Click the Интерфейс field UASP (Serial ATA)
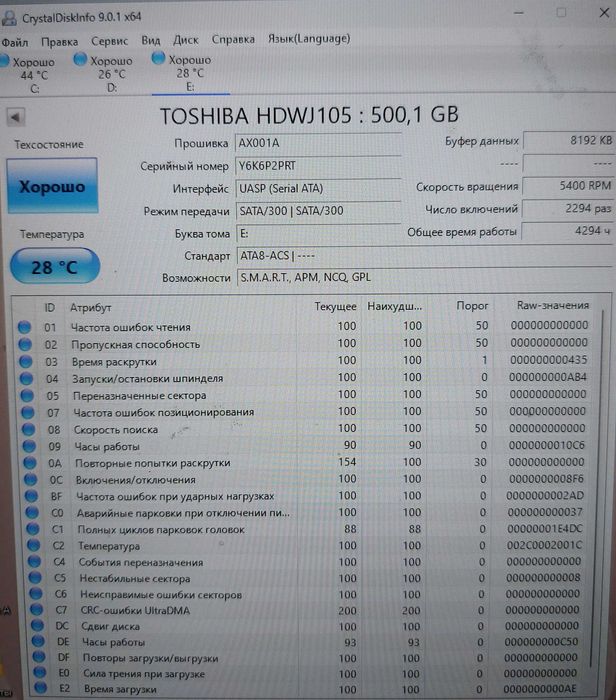 (x=318, y=188)
